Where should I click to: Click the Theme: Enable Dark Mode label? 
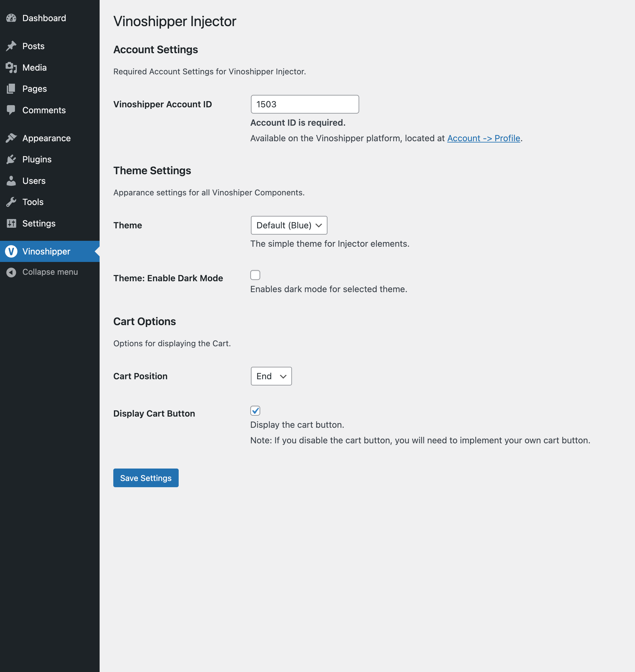pos(168,278)
